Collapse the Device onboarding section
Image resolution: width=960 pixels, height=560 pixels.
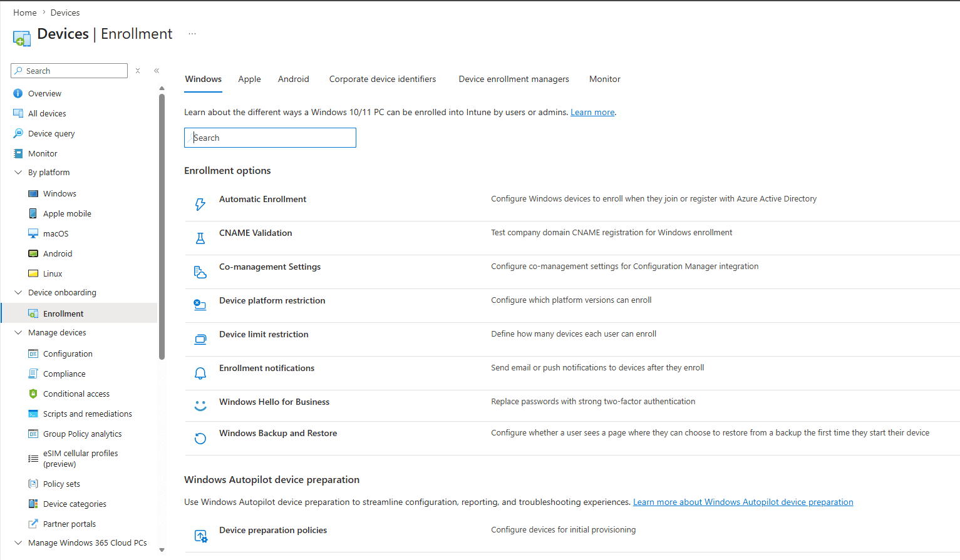click(x=18, y=292)
